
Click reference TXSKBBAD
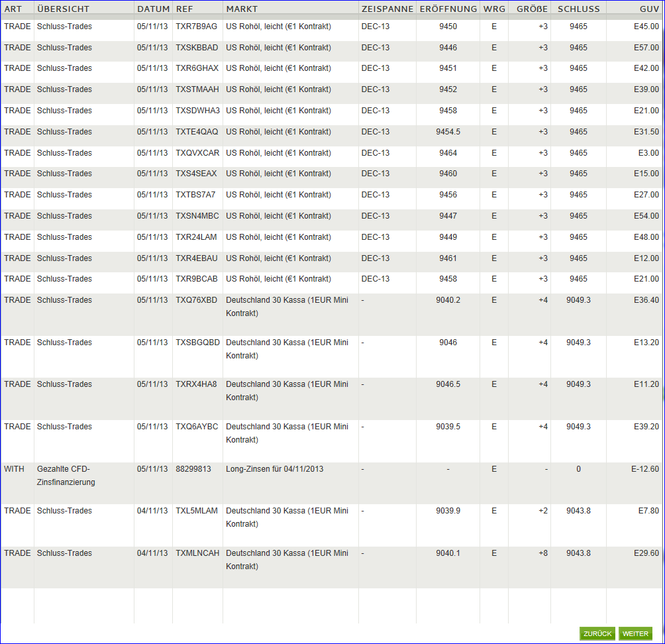(x=197, y=48)
